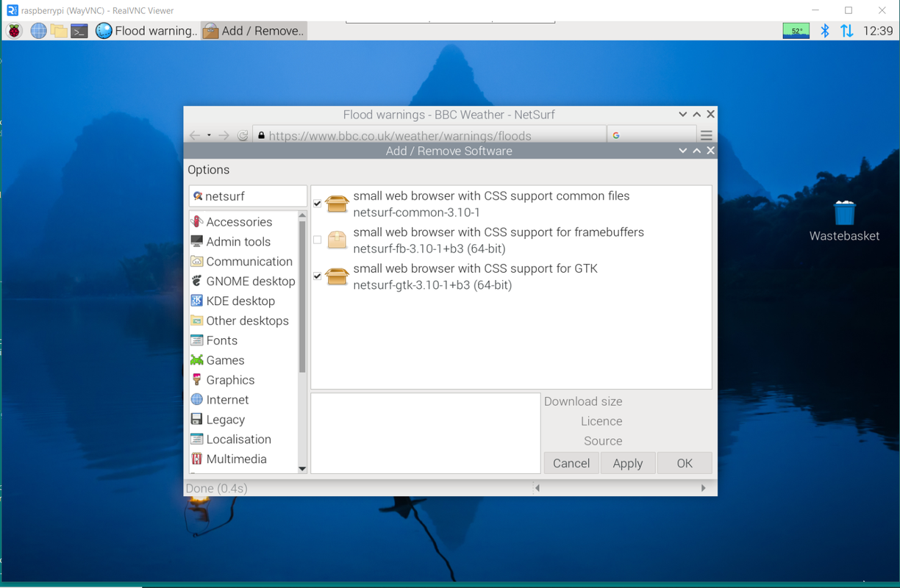Launch the web browser from the taskbar
This screenshot has height=588, width=900.
(38, 31)
